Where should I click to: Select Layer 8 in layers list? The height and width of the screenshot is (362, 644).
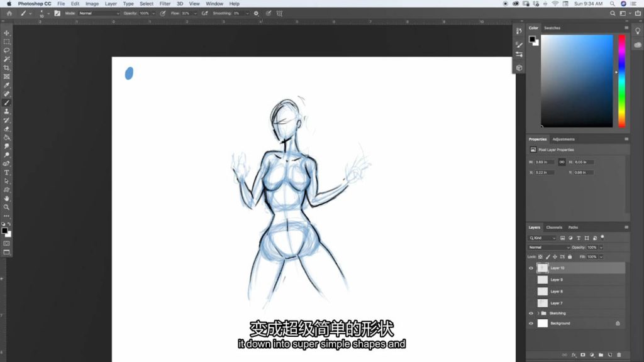557,292
